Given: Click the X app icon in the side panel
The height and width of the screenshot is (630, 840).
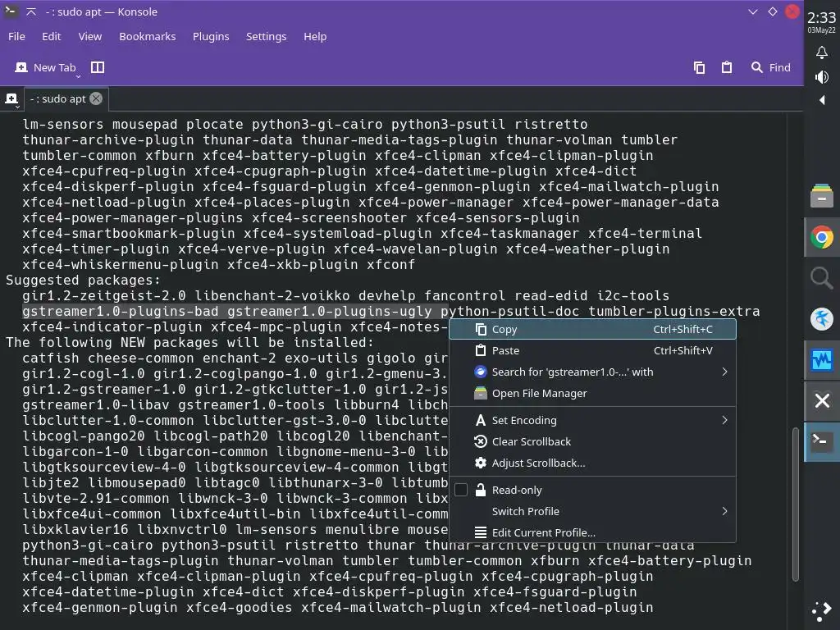Looking at the screenshot, I should pos(822,400).
